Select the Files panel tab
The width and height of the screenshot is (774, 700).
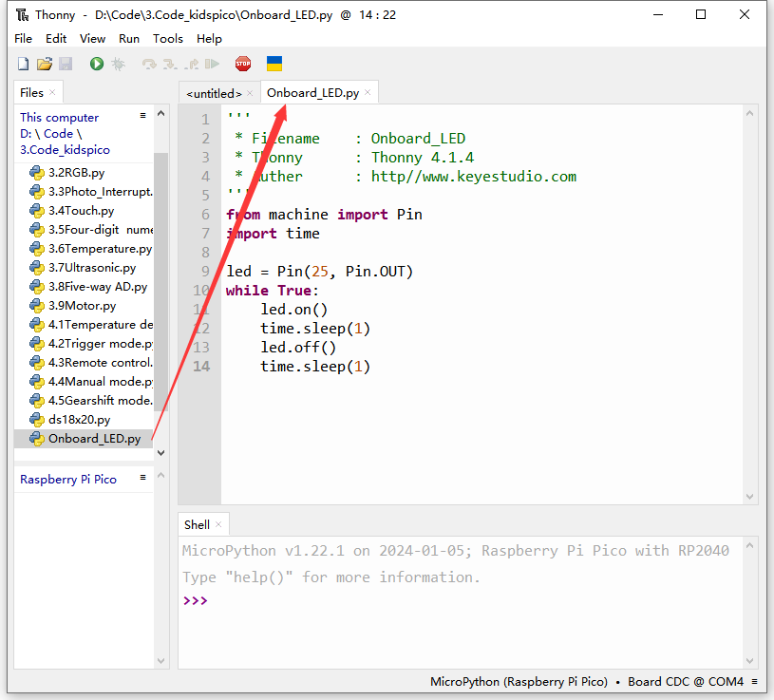(31, 92)
